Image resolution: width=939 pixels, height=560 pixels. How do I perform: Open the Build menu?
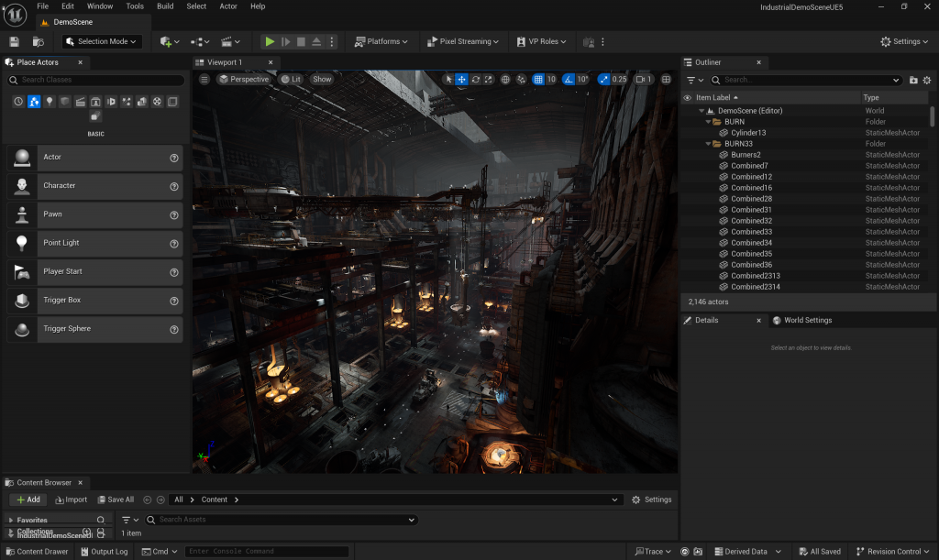(165, 6)
